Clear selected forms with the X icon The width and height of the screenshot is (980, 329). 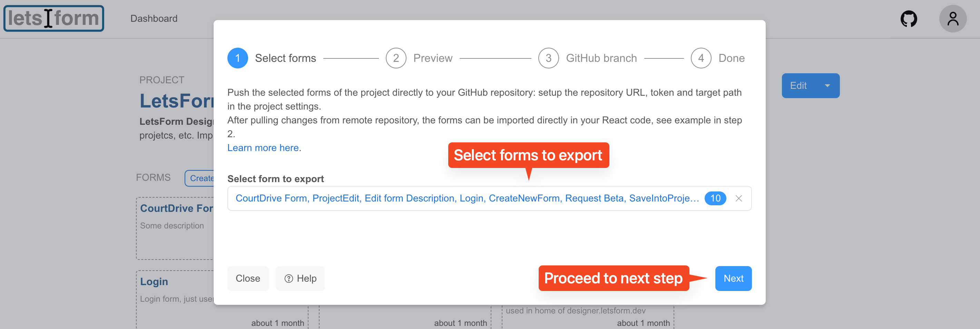click(738, 198)
